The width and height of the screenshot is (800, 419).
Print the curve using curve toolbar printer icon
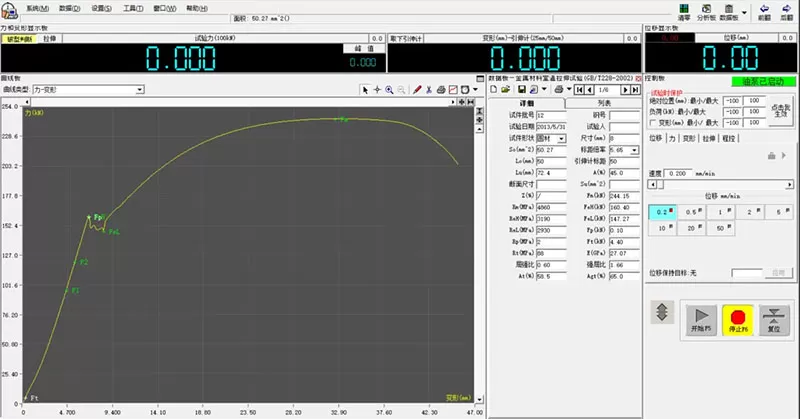(x=441, y=90)
